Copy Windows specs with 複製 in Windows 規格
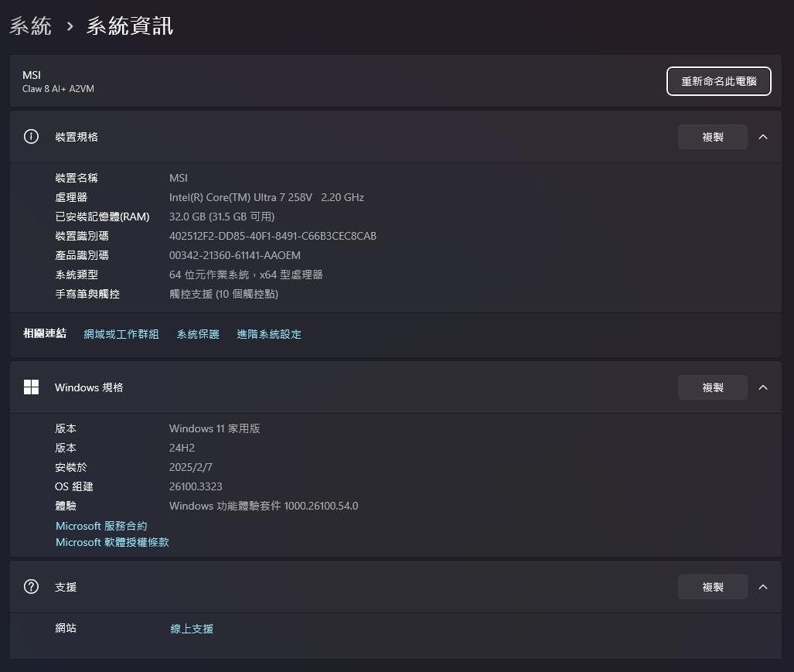Viewport: 794px width, 672px height. [x=713, y=387]
